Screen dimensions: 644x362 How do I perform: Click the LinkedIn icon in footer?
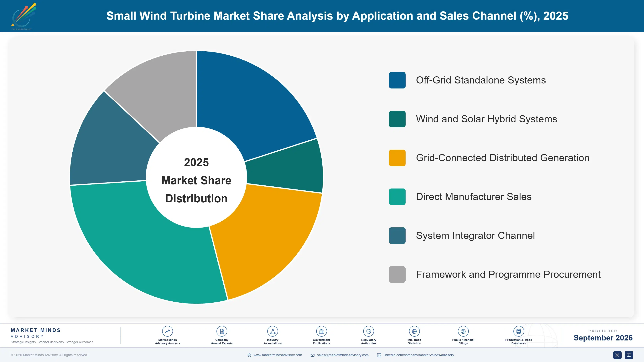pyautogui.click(x=379, y=355)
